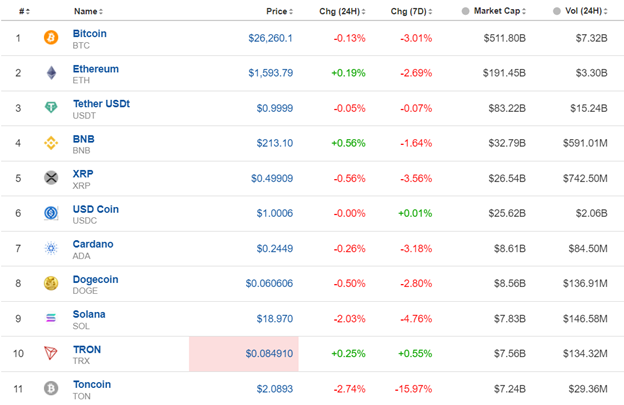This screenshot has height=405, width=624.
Task: Open the Cardano name link
Action: pos(93,244)
